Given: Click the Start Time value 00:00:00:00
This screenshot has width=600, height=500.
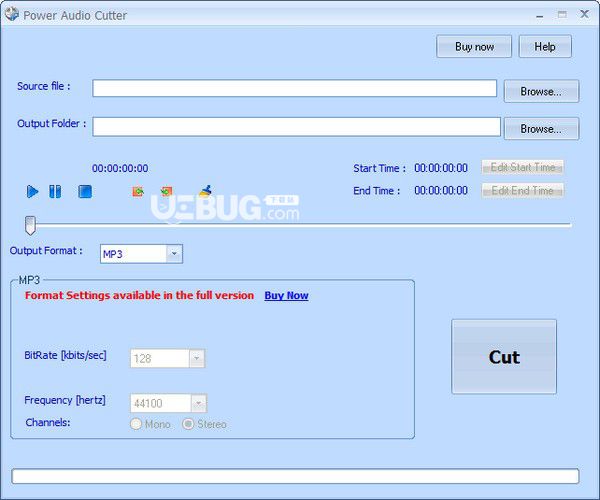Looking at the screenshot, I should 441,168.
